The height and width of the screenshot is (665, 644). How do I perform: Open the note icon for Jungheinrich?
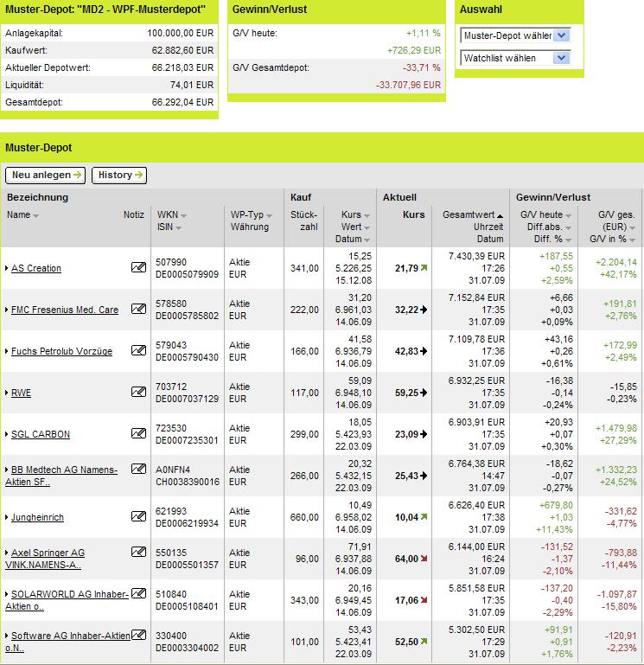click(x=138, y=516)
